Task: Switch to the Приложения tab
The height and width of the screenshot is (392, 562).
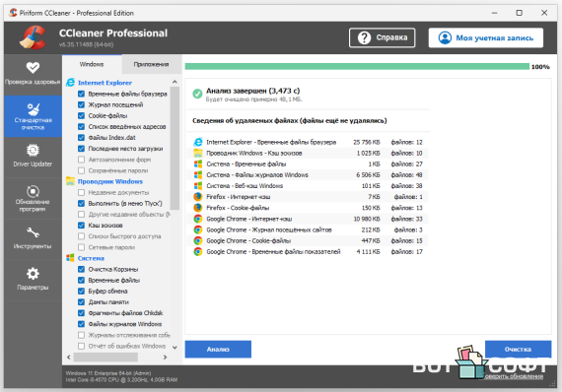Action: coord(151,64)
